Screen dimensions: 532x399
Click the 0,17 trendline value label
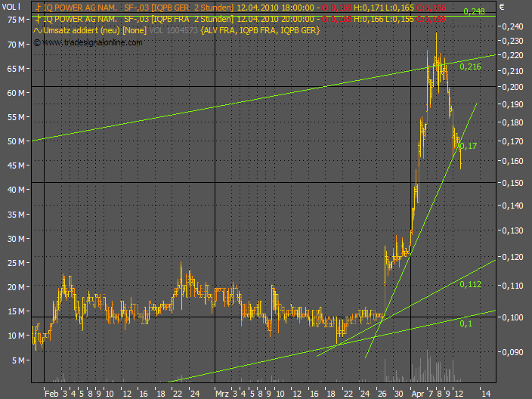pos(468,145)
